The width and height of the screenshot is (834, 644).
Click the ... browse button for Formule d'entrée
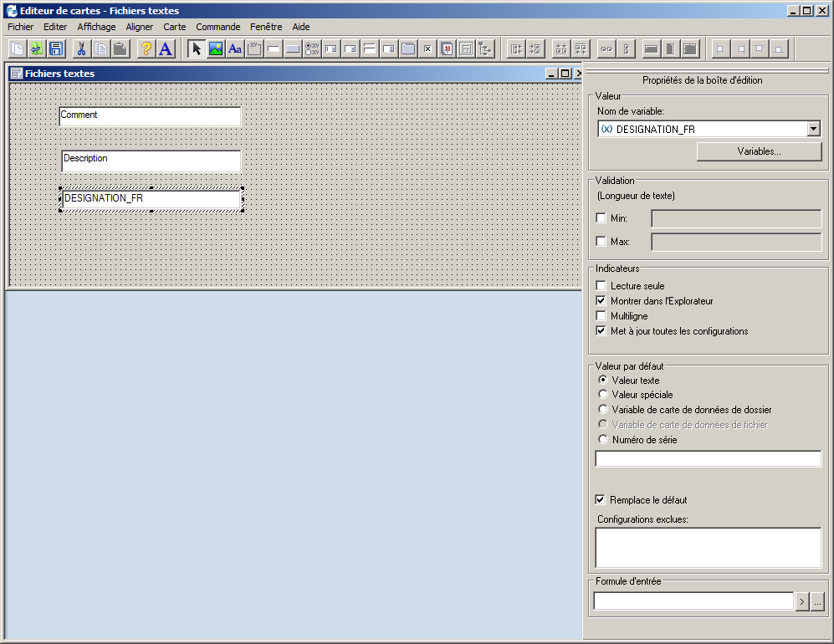[x=817, y=601]
